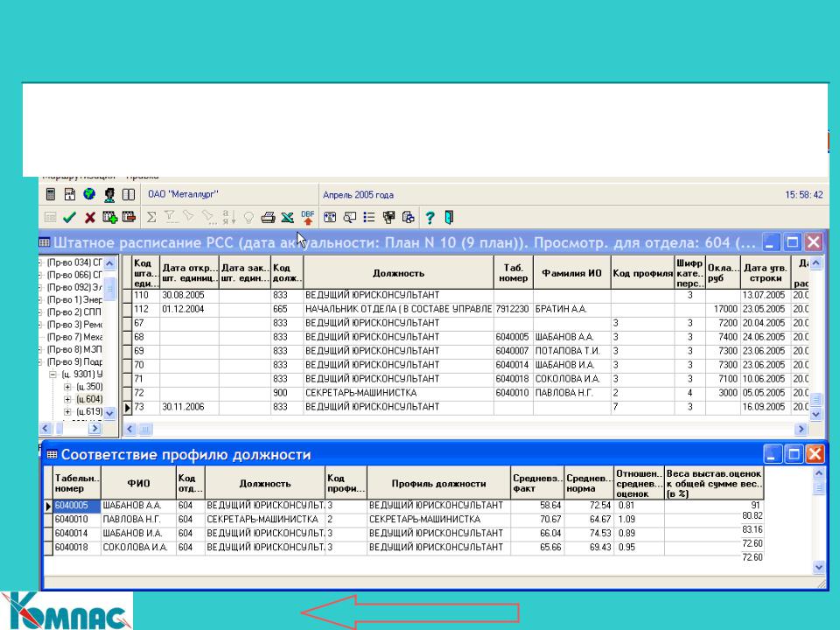Select tree item (Пр-во 7) Меха
Screen dimensions: 840x630
(74, 337)
